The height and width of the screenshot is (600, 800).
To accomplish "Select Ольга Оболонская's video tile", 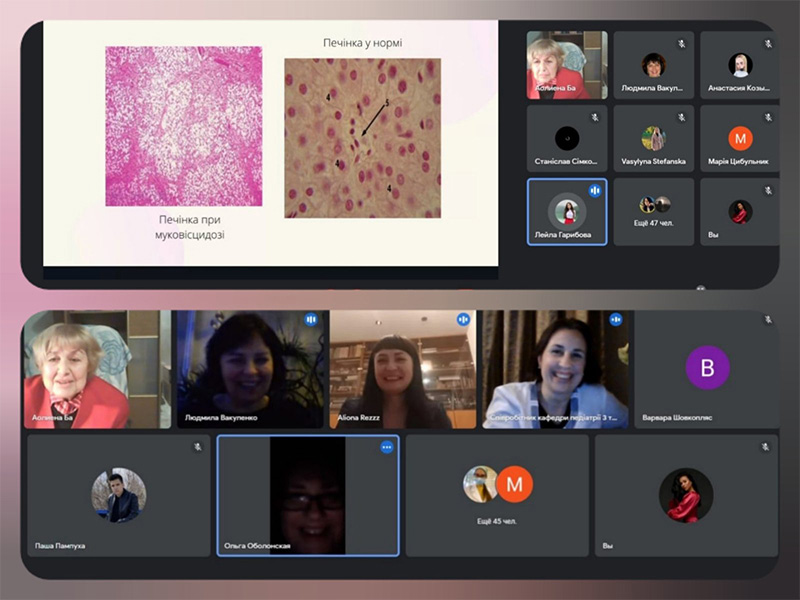I will point(307,496).
